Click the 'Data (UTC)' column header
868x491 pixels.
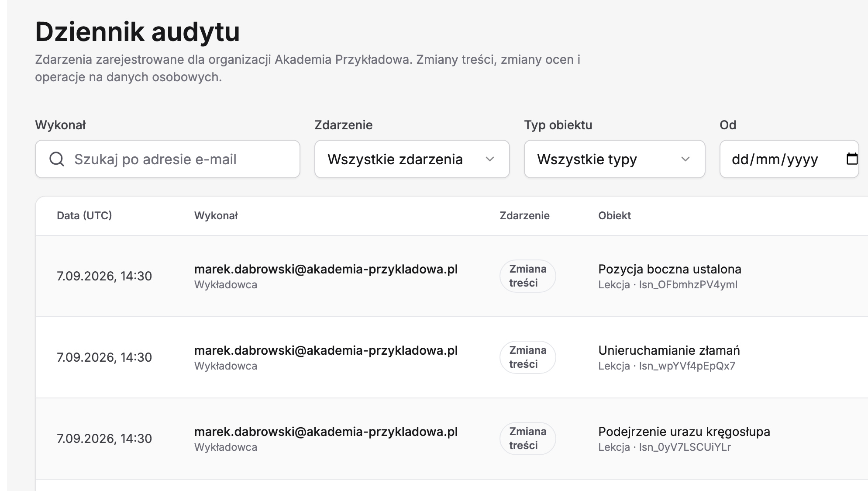pyautogui.click(x=84, y=215)
